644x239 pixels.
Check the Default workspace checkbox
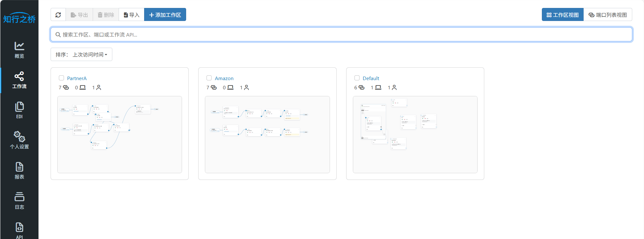tap(357, 78)
